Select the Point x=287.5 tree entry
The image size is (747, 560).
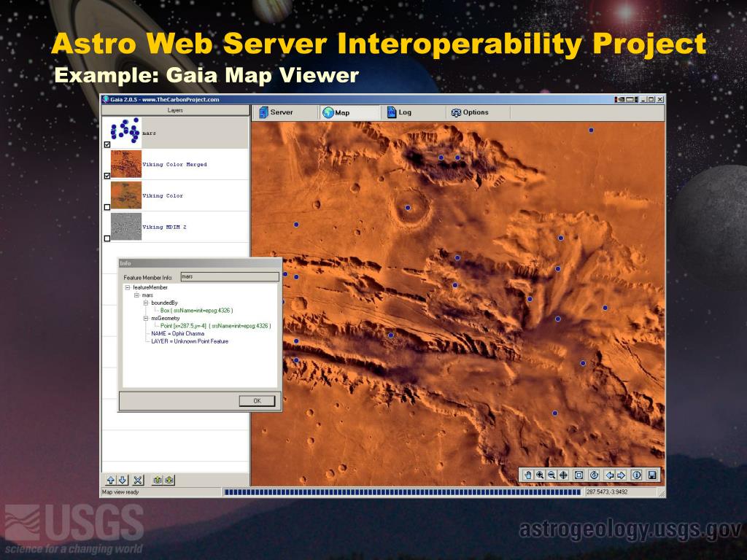(215, 326)
